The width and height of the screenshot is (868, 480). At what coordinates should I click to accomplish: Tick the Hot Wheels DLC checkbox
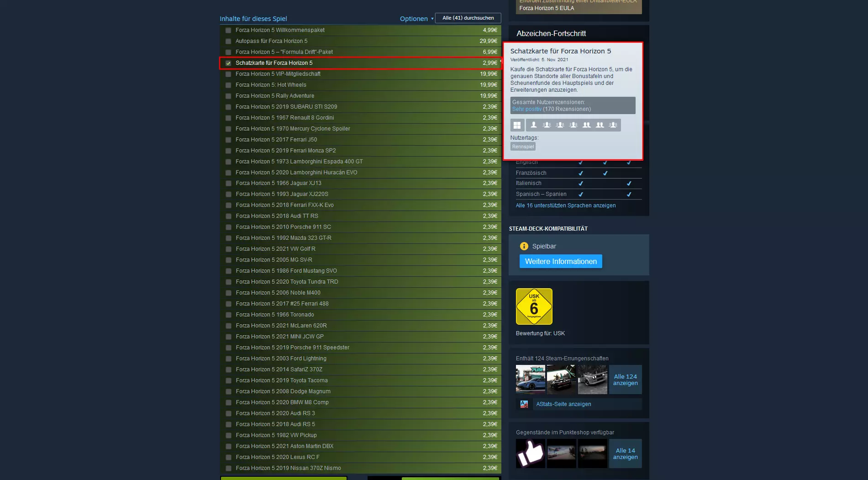pos(228,85)
